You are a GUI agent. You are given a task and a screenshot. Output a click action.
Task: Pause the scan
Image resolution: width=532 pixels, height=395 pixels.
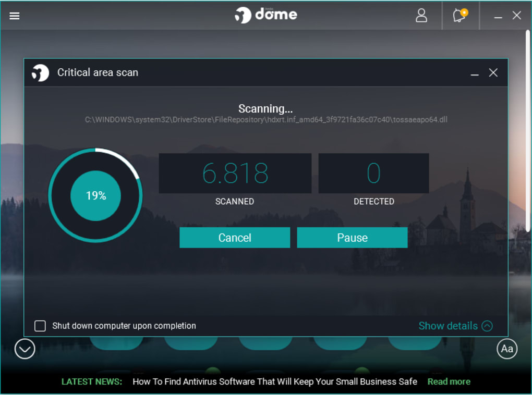(x=352, y=238)
